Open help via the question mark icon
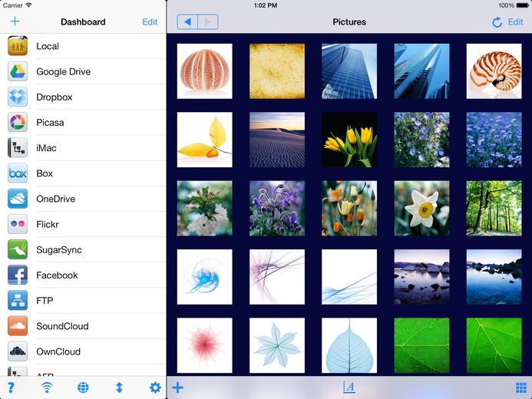 click(11, 387)
